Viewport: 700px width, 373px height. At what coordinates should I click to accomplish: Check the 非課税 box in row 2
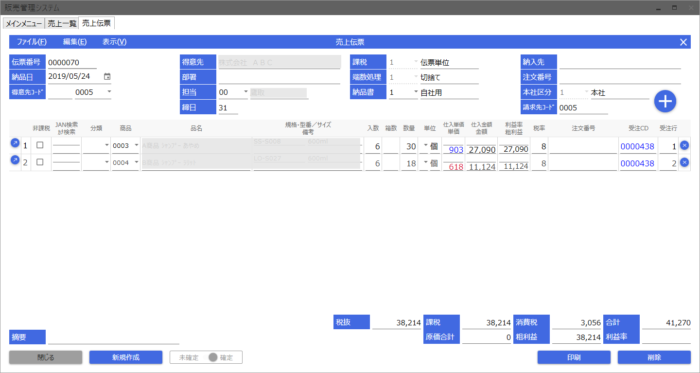(40, 162)
